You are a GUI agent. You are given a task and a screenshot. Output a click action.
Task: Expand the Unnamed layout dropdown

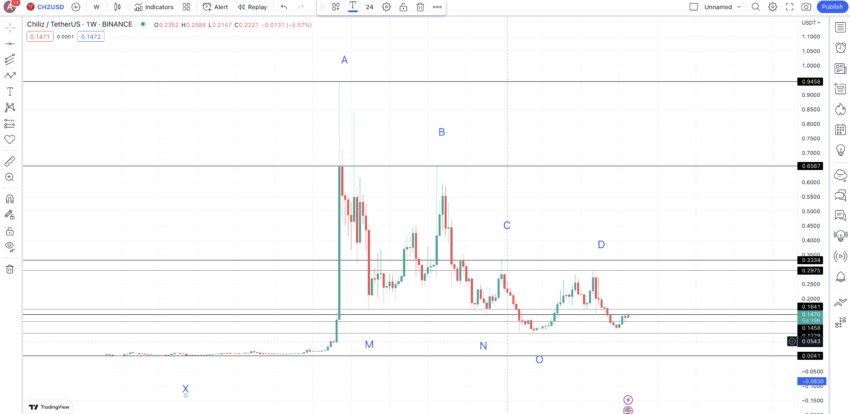[x=738, y=7]
